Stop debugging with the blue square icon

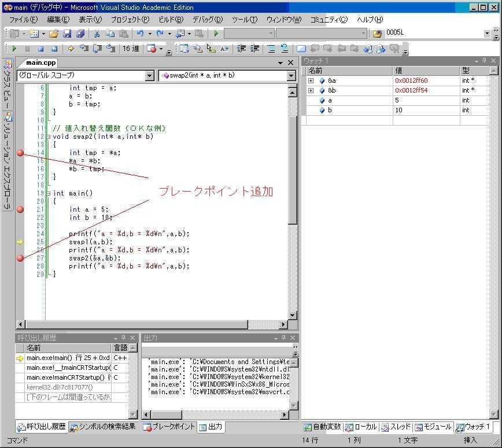40,49
